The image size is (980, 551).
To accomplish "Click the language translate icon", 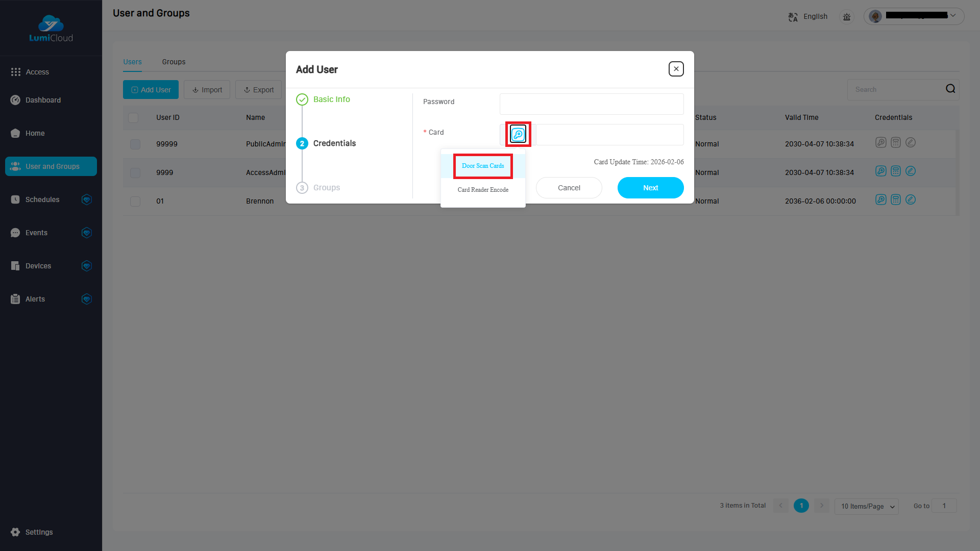I will (793, 17).
